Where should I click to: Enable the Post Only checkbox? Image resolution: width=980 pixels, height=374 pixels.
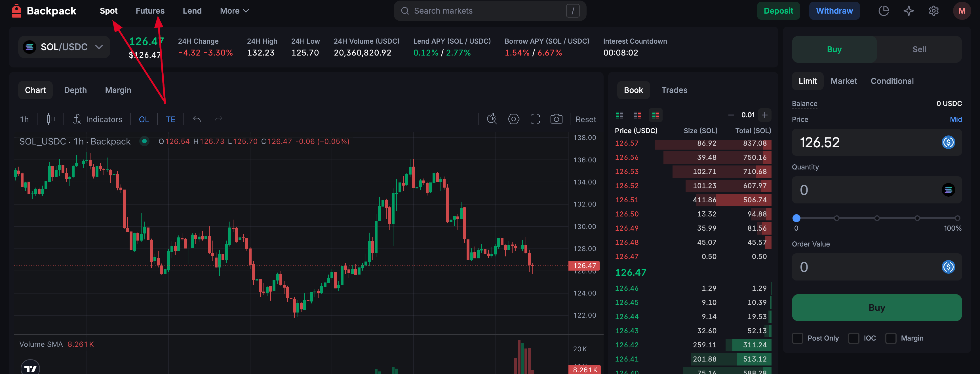797,338
